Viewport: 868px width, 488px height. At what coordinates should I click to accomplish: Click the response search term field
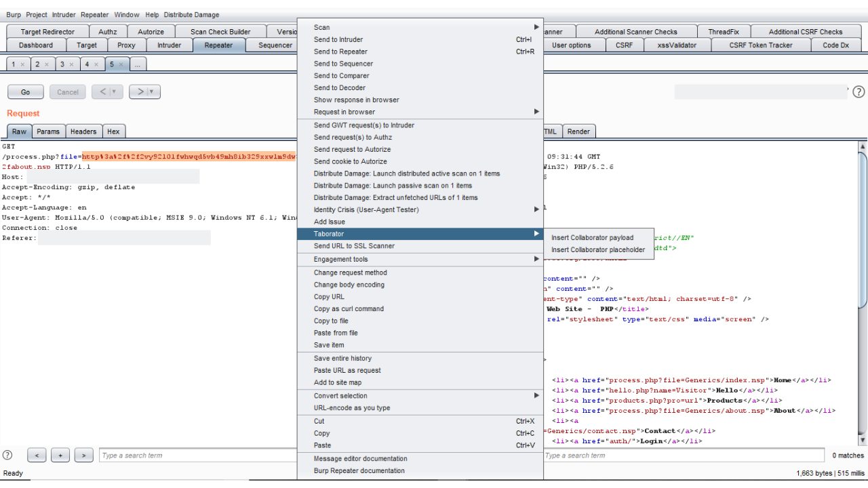684,455
